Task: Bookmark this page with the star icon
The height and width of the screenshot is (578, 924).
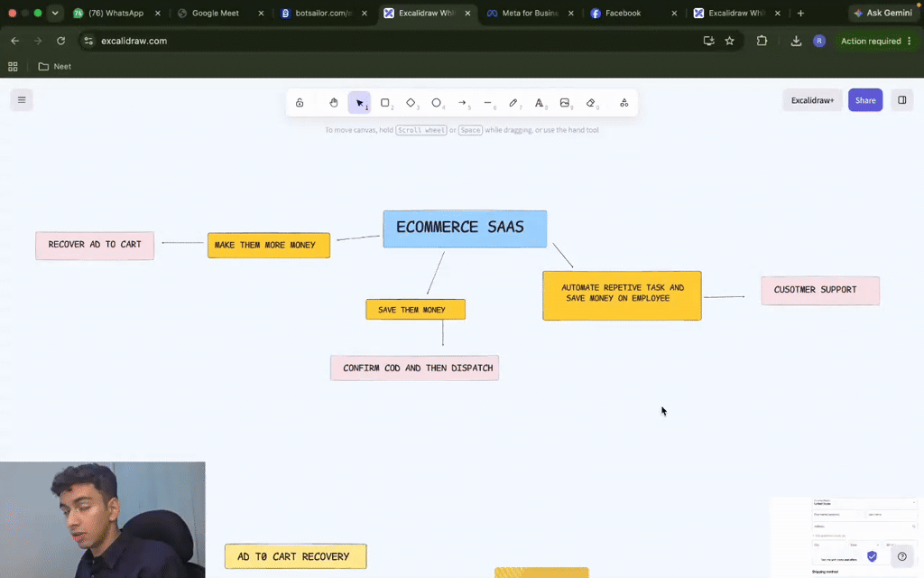Action: (729, 41)
